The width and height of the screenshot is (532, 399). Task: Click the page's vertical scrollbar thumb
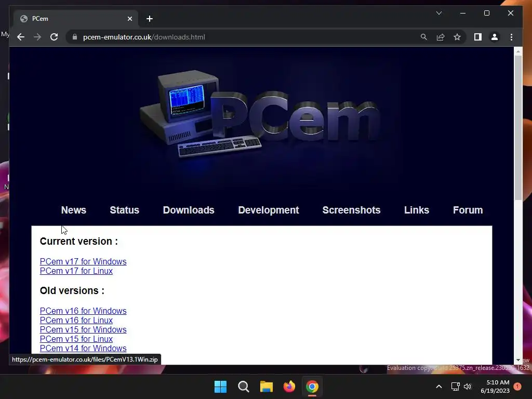[518, 127]
